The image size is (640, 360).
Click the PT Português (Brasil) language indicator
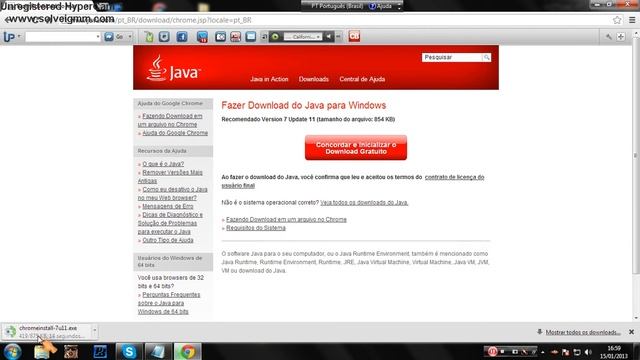337,6
